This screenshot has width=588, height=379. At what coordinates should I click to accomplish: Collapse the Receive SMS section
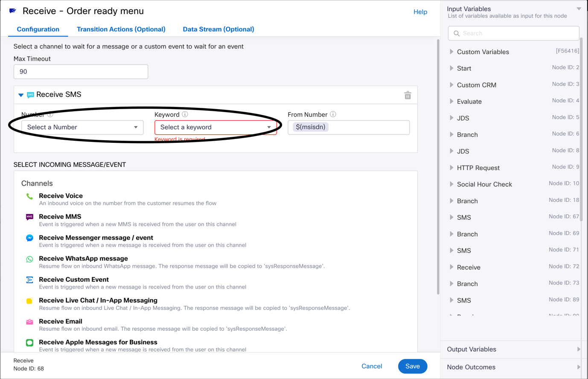click(x=21, y=95)
